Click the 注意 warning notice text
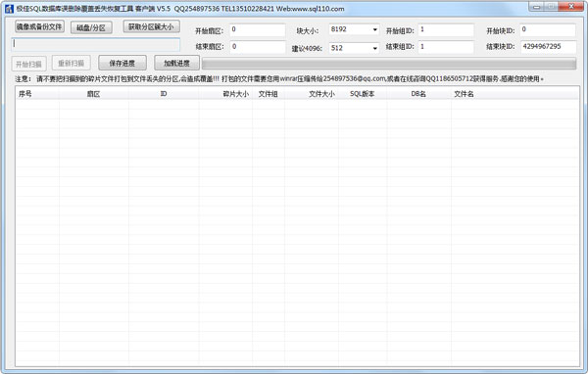This screenshot has width=588, height=374. click(279, 79)
